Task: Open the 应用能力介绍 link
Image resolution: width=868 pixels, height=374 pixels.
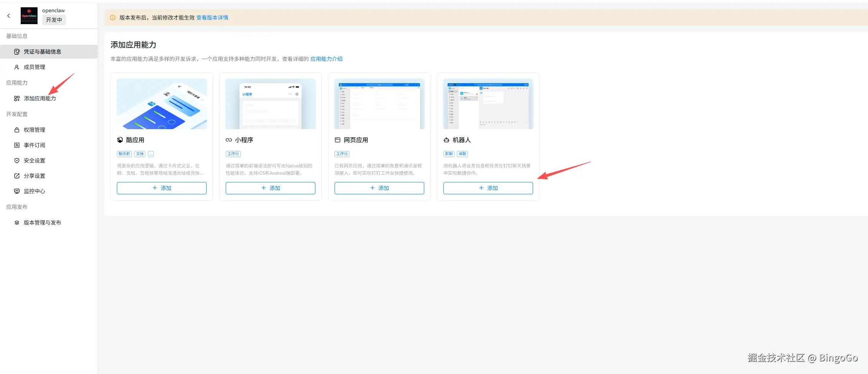Action: point(326,59)
